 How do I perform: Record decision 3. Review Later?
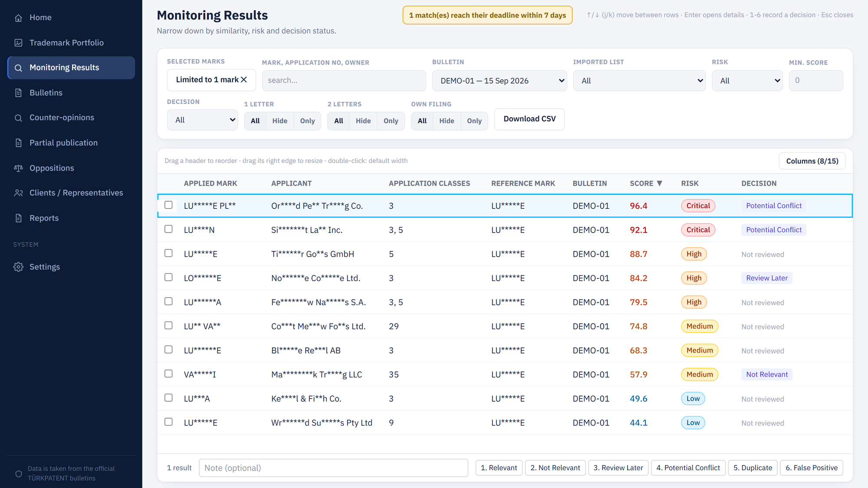click(x=618, y=468)
